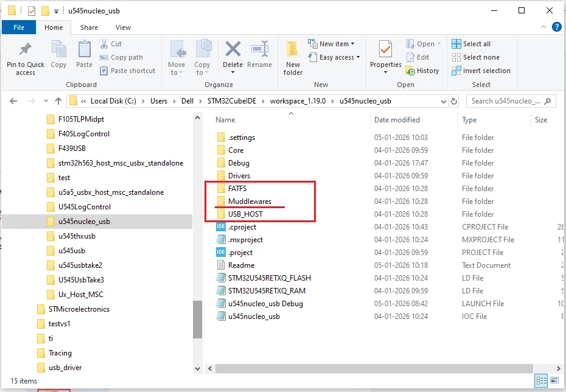
Task: Click Local Disk (C:) breadcrumb
Action: point(113,101)
